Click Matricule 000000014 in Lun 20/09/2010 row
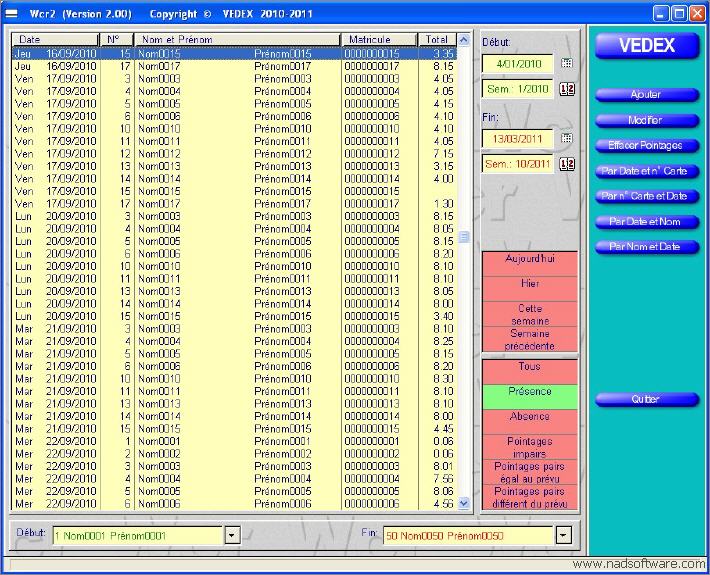Viewport: 710px width, 575px height. click(372, 304)
